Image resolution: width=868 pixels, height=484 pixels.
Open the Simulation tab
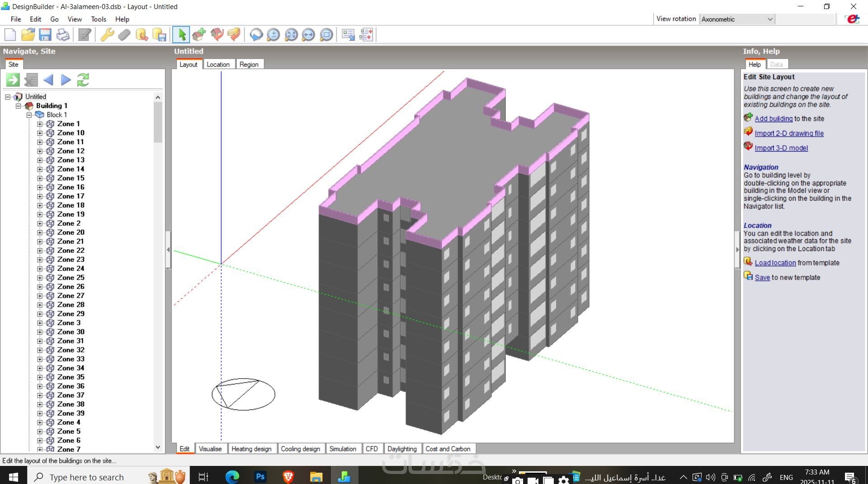point(342,449)
